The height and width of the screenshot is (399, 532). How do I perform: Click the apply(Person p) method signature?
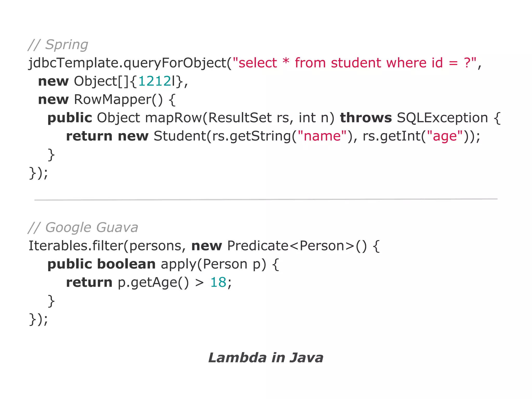point(214,264)
